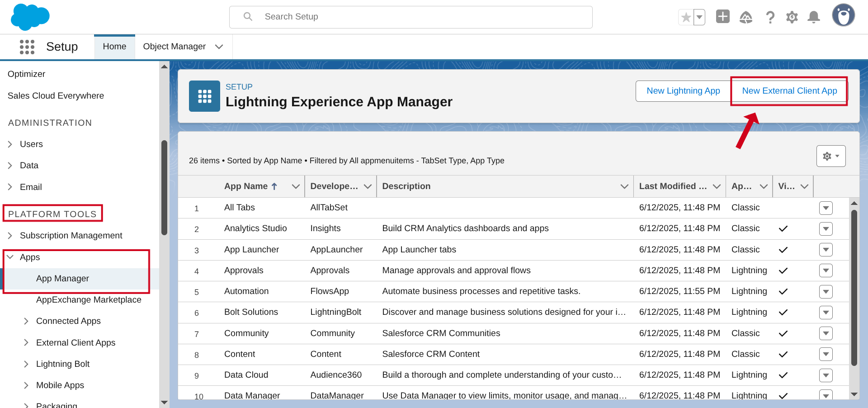868x408 pixels.
Task: Open the user profile avatar
Action: (844, 15)
